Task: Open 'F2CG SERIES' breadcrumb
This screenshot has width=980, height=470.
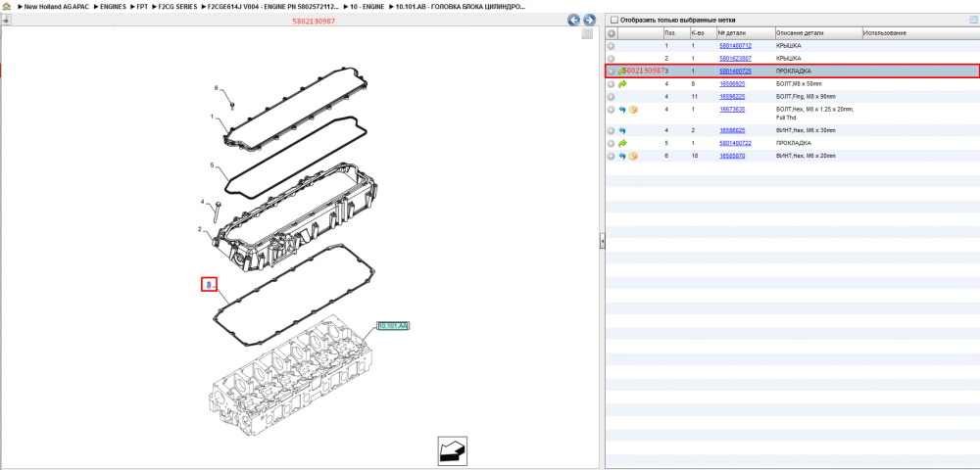Action: 177,6
